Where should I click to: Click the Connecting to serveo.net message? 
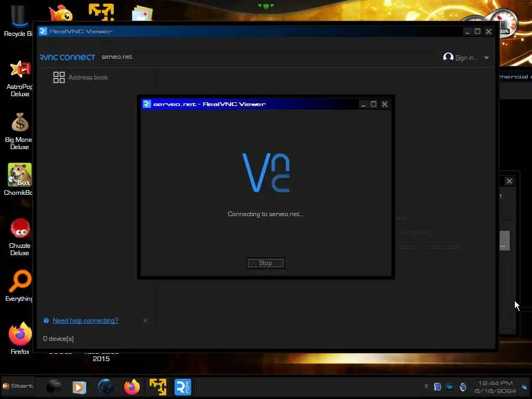pos(265,214)
